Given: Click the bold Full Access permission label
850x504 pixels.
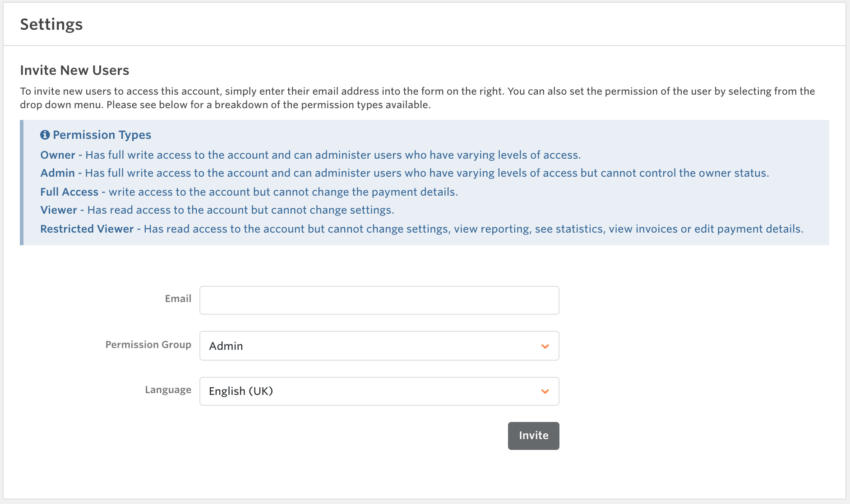Looking at the screenshot, I should (x=69, y=192).
